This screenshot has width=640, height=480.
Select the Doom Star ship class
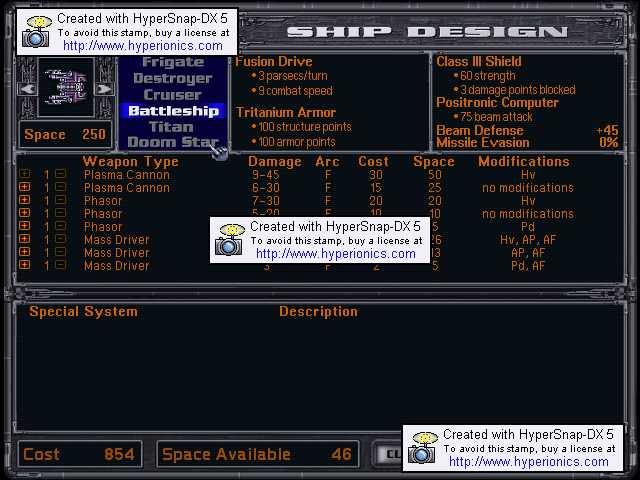[x=173, y=142]
